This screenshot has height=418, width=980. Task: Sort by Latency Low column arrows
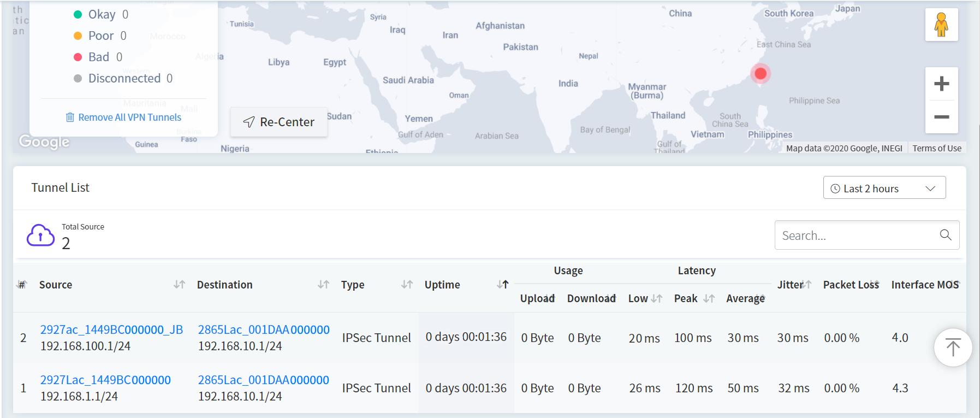click(x=657, y=298)
